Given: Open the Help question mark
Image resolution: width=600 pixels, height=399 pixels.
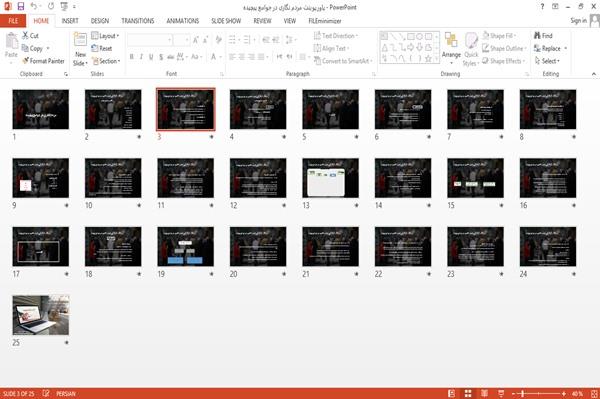Looking at the screenshot, I should [542, 7].
